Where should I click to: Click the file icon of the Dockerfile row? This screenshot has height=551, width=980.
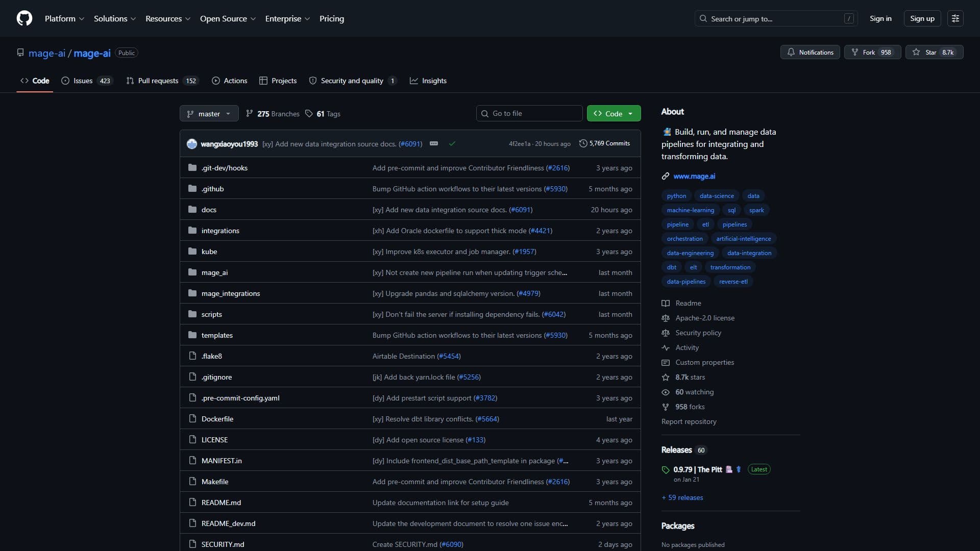coord(192,419)
